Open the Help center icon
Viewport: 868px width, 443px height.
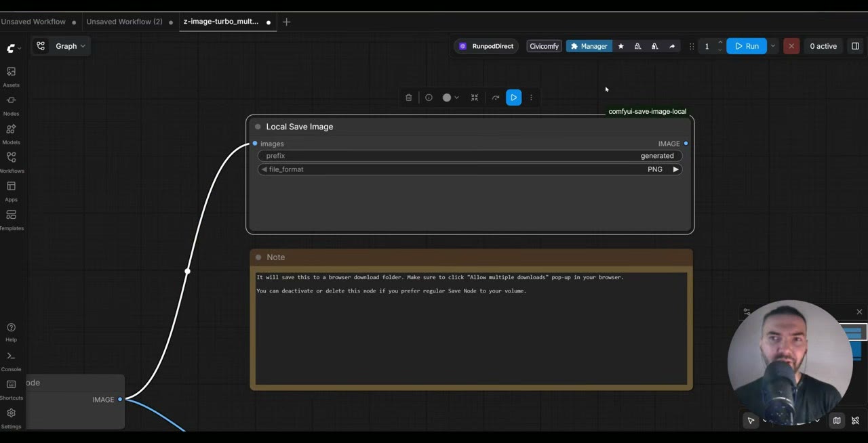tap(11, 332)
